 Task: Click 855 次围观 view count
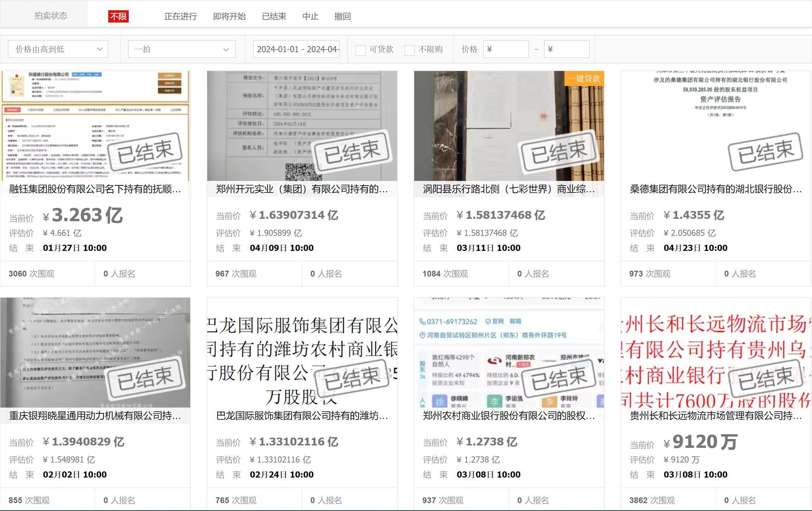click(x=29, y=500)
